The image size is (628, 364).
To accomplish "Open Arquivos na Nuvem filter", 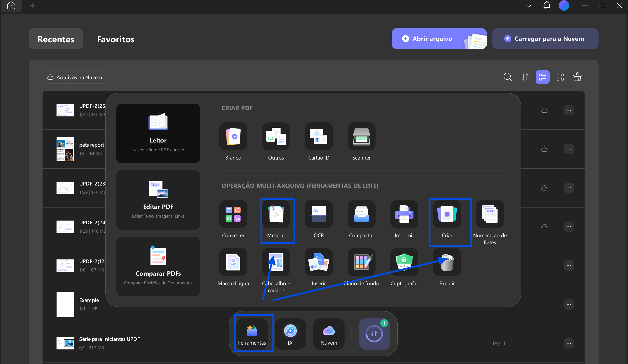I will 74,77.
